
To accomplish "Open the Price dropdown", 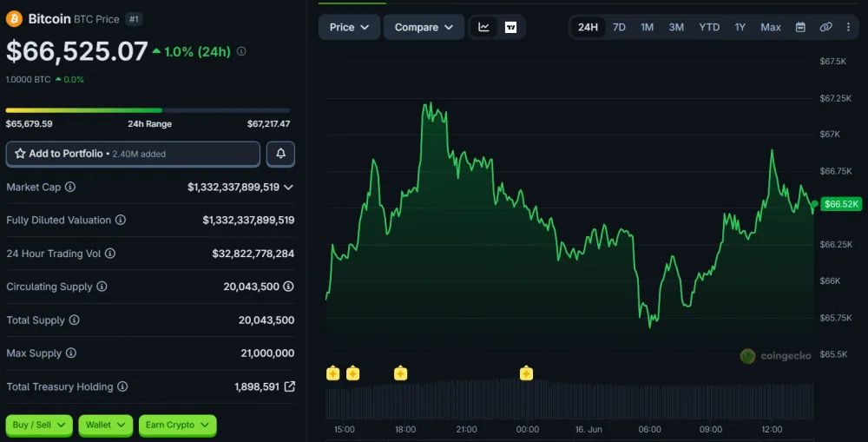I will [x=349, y=27].
